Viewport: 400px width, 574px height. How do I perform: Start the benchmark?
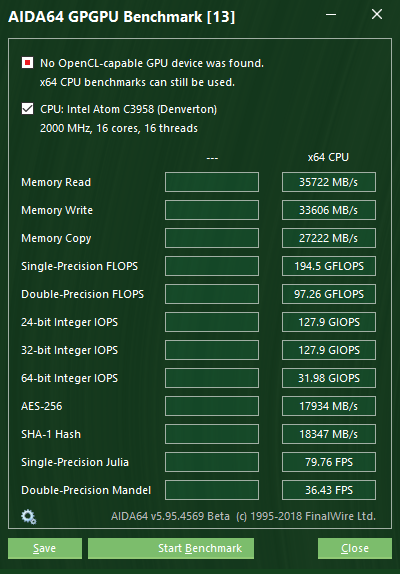171,548
